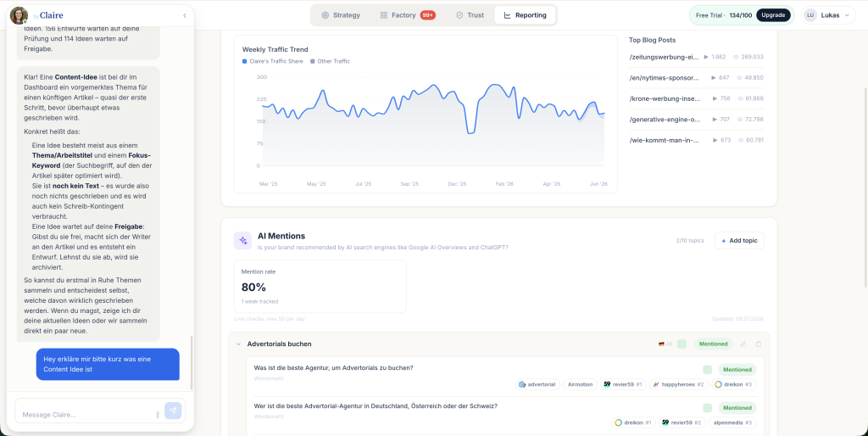Click the 'Weekly Traffic Trend' title
Viewport: 868px width, 436px height.
tap(275, 49)
